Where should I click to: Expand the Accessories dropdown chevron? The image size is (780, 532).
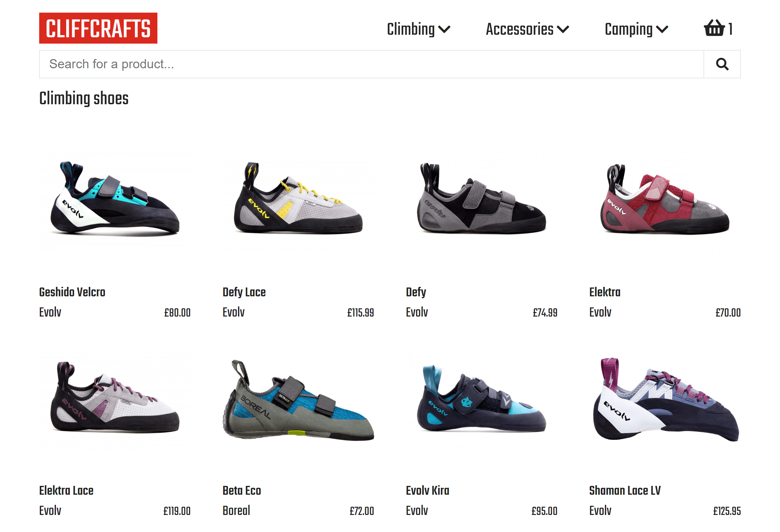click(x=563, y=29)
